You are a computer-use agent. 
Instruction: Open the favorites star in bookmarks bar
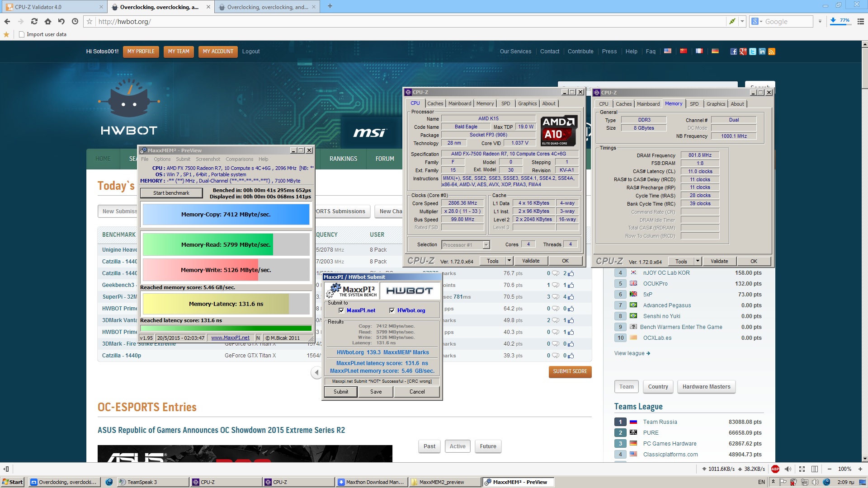6,34
